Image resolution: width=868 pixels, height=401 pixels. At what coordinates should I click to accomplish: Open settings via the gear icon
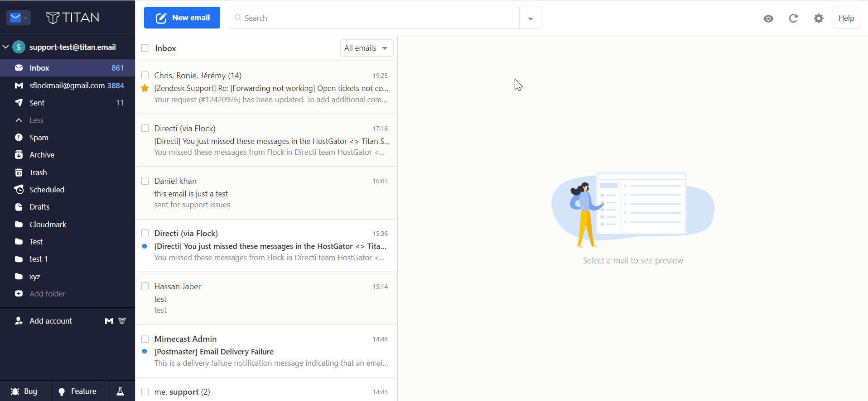click(819, 18)
